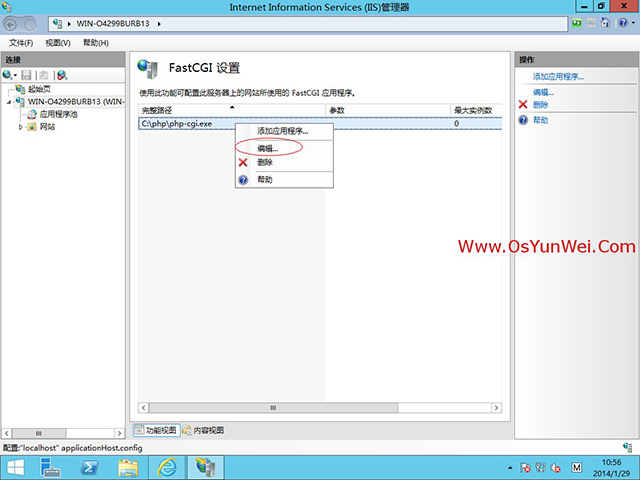Viewport: 640px width, 480px height.
Task: Expand the 网站 (Sites) tree node
Action: point(22,127)
